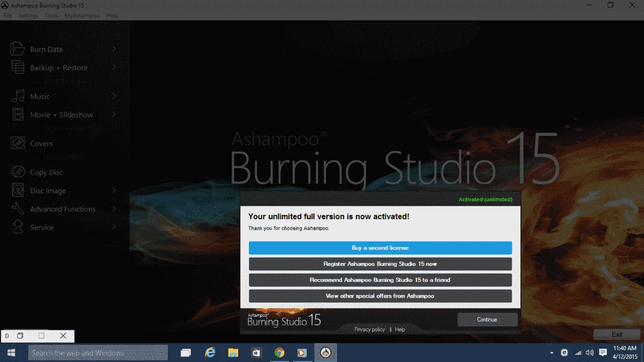
Task: Click View other special offers from Ashampoo
Action: point(380,296)
